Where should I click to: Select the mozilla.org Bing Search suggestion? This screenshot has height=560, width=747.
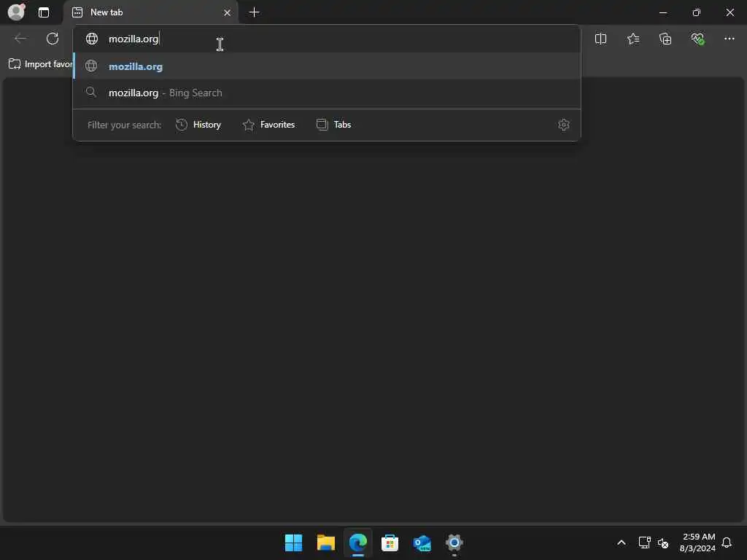(326, 93)
